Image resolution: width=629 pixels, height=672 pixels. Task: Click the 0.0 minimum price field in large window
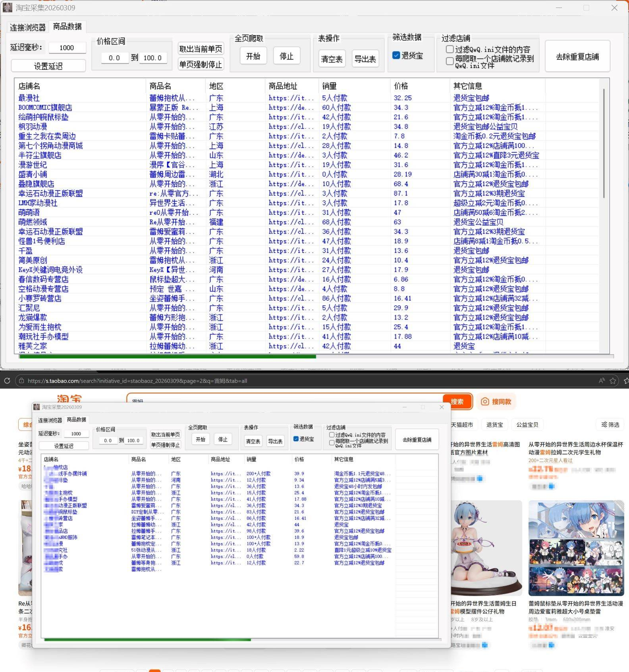click(x=114, y=58)
